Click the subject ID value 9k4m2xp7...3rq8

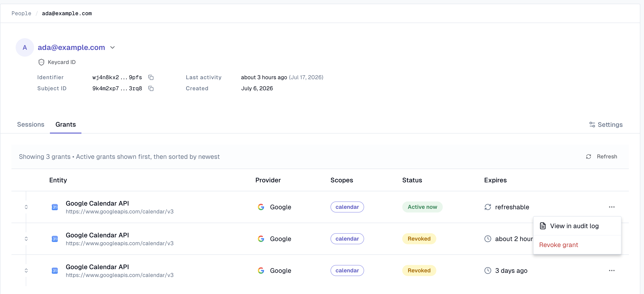point(117,88)
